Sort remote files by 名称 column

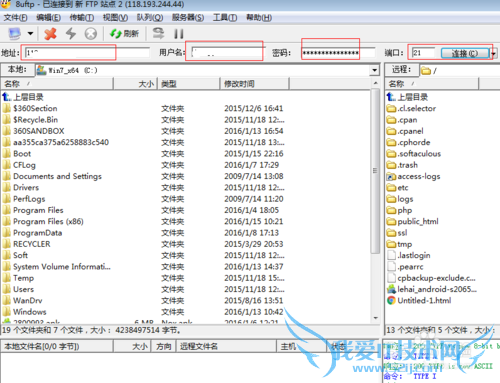[432, 84]
